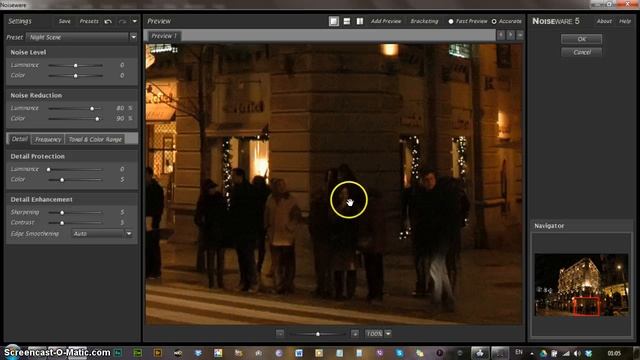Undo the last settings change
The image size is (640, 360).
[108, 21]
